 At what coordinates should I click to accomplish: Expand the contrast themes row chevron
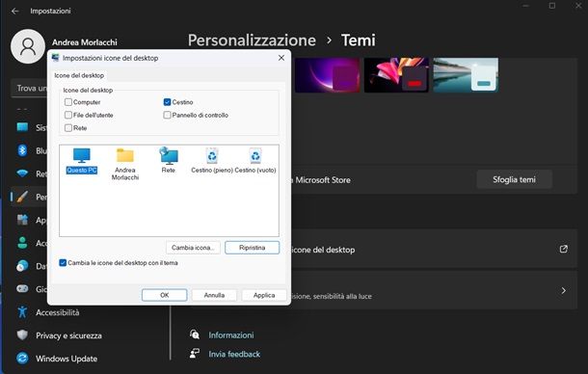pos(563,290)
